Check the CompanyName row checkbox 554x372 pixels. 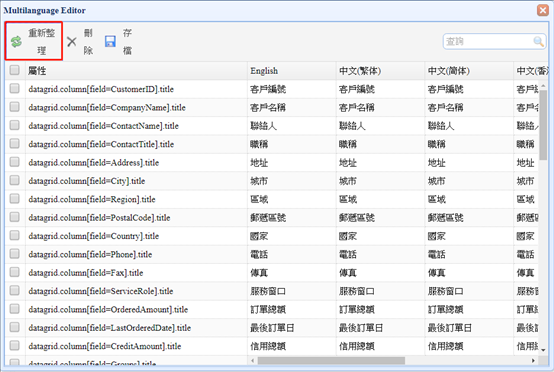pos(14,107)
